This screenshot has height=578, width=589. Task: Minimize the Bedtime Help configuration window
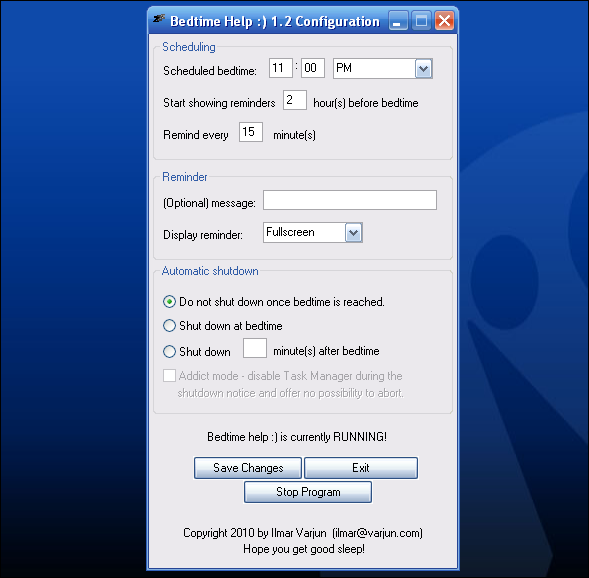point(398,21)
